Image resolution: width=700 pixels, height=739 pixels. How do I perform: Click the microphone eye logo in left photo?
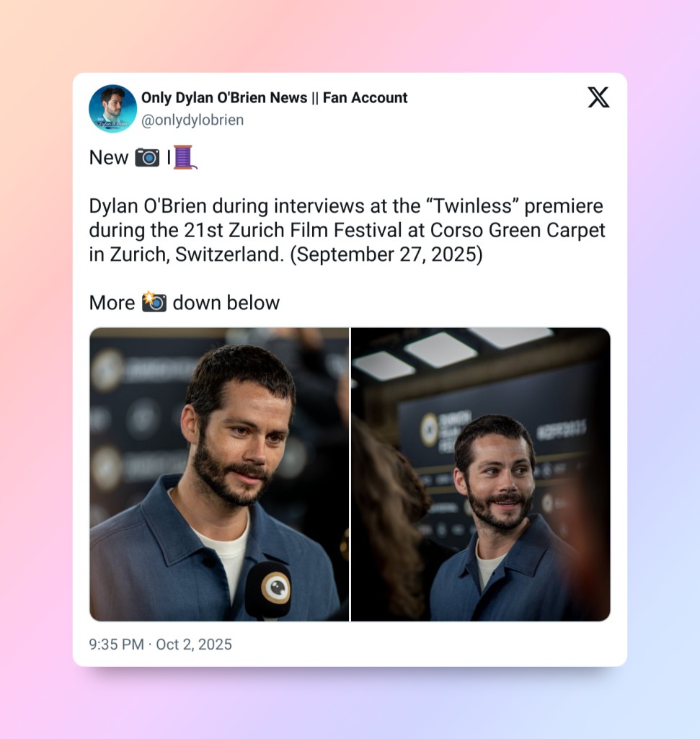pos(276,588)
